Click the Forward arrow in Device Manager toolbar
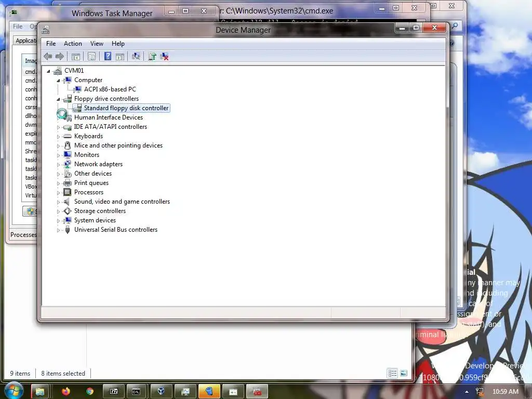Viewport: 532px width, 399px height. [60, 56]
